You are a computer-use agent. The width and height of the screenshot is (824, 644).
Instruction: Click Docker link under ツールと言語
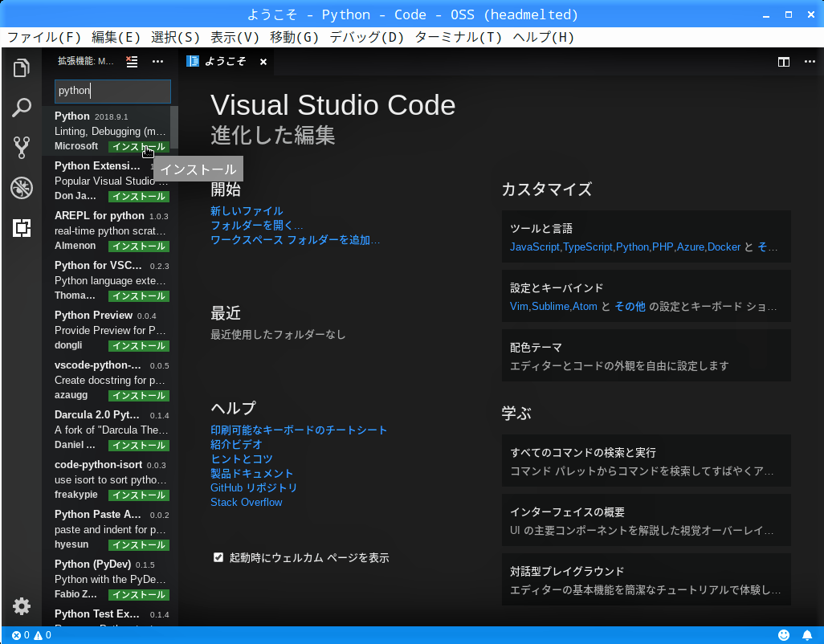[724, 247]
